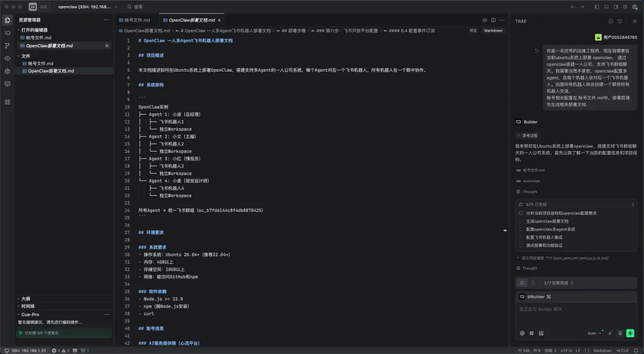Toggle the left sidebar layout icon
644x354 pixels.
click(597, 7)
